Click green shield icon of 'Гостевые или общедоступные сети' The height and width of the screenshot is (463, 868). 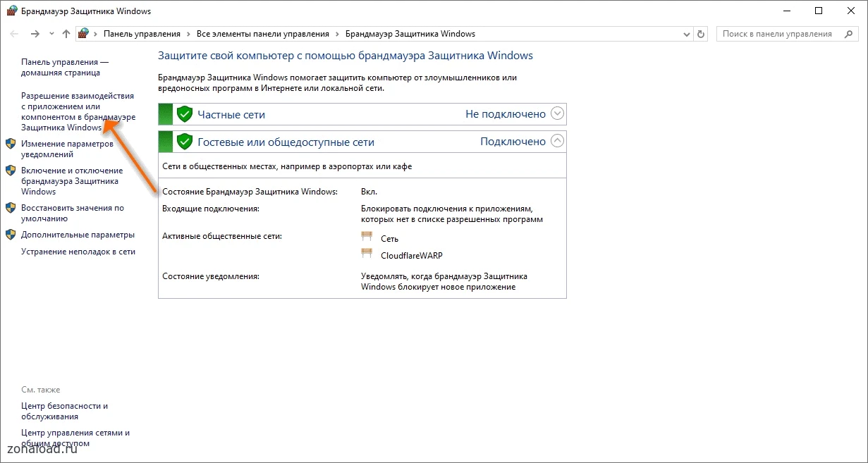pyautogui.click(x=185, y=142)
